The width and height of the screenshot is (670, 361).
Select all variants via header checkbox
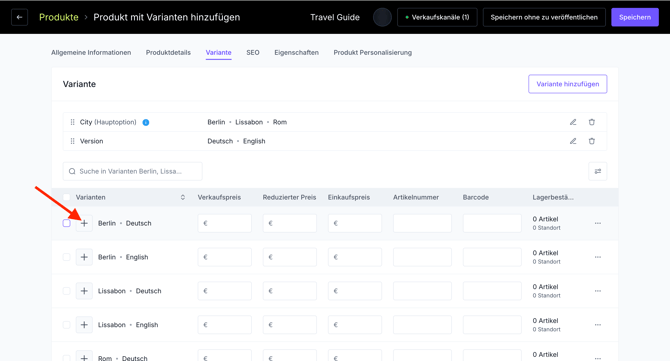[x=66, y=197]
